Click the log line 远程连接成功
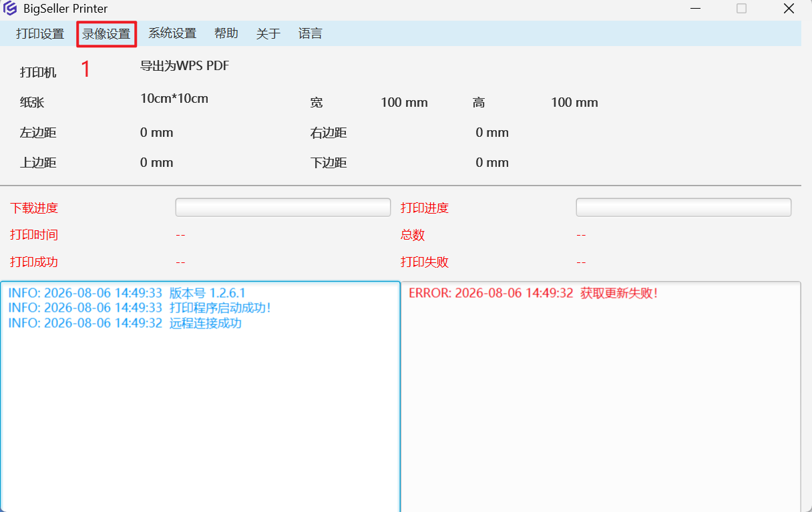 pos(125,323)
